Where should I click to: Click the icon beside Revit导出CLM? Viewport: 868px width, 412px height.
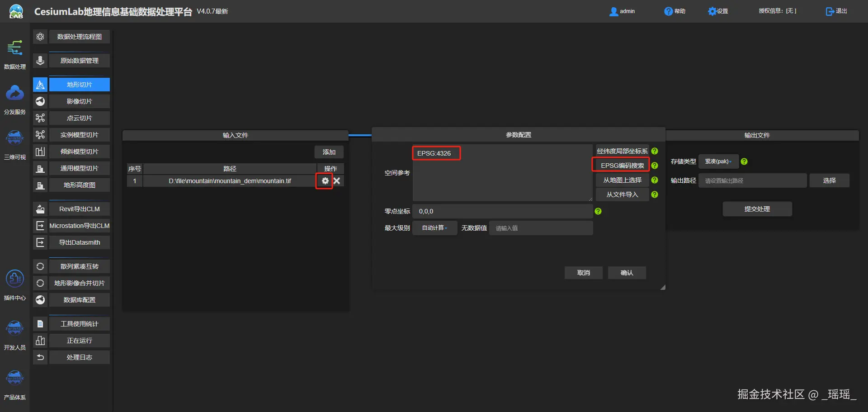[x=40, y=209]
